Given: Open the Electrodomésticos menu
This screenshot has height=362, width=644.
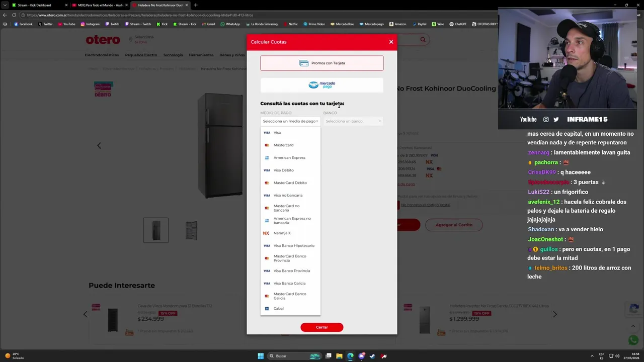Looking at the screenshot, I should click(102, 55).
